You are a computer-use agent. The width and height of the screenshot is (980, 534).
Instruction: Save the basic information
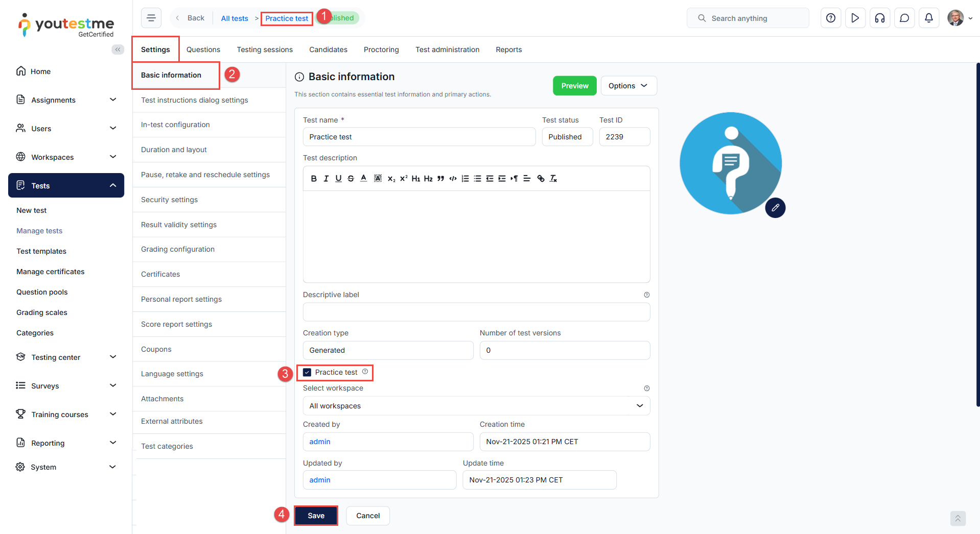point(316,516)
